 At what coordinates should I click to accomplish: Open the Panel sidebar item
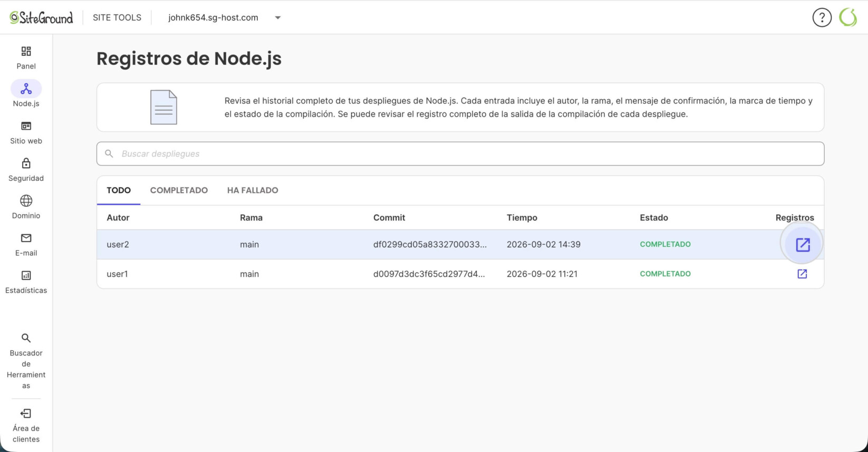(26, 58)
